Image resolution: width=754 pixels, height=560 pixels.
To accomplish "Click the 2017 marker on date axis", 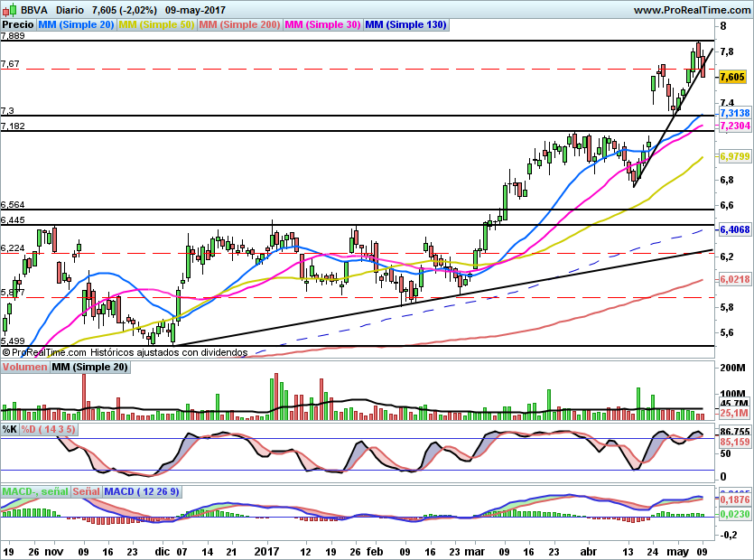I will (268, 549).
